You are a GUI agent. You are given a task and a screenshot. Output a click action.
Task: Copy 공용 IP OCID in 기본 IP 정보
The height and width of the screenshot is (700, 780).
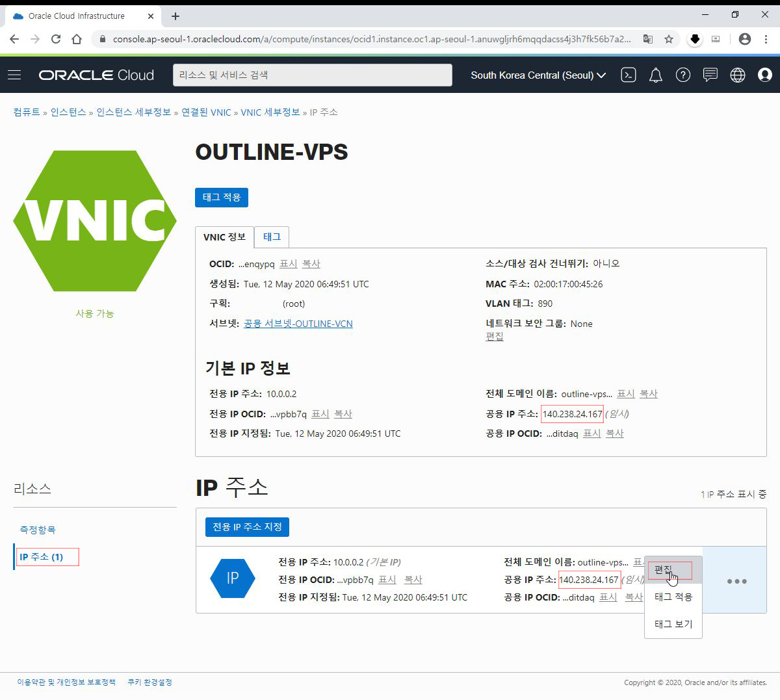pyautogui.click(x=615, y=434)
